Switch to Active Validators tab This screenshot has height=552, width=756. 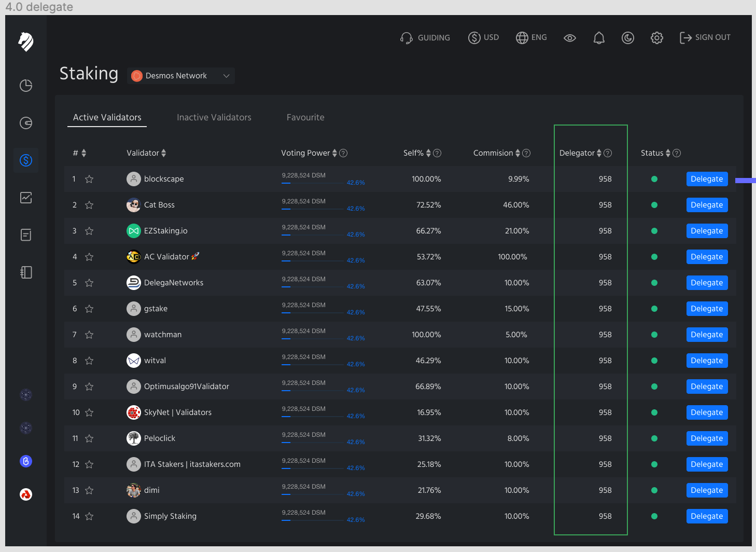[107, 118]
